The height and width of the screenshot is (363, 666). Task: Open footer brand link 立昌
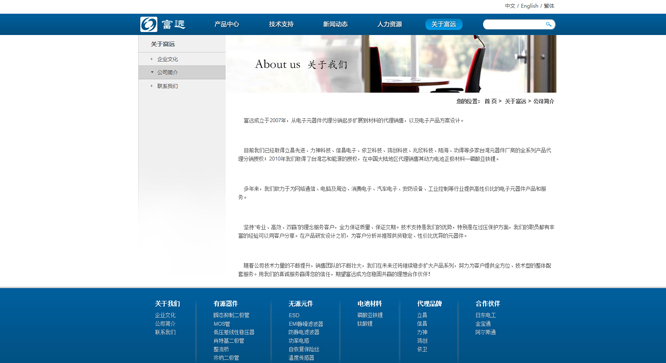coord(422,315)
